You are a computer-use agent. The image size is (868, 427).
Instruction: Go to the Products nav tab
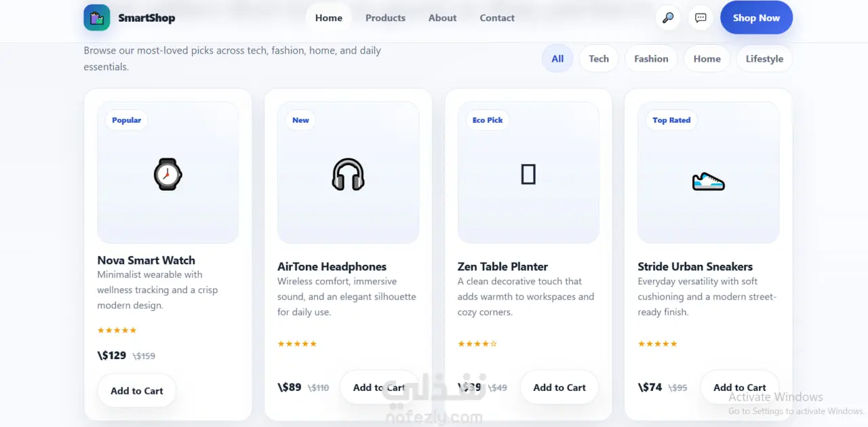[x=385, y=18]
